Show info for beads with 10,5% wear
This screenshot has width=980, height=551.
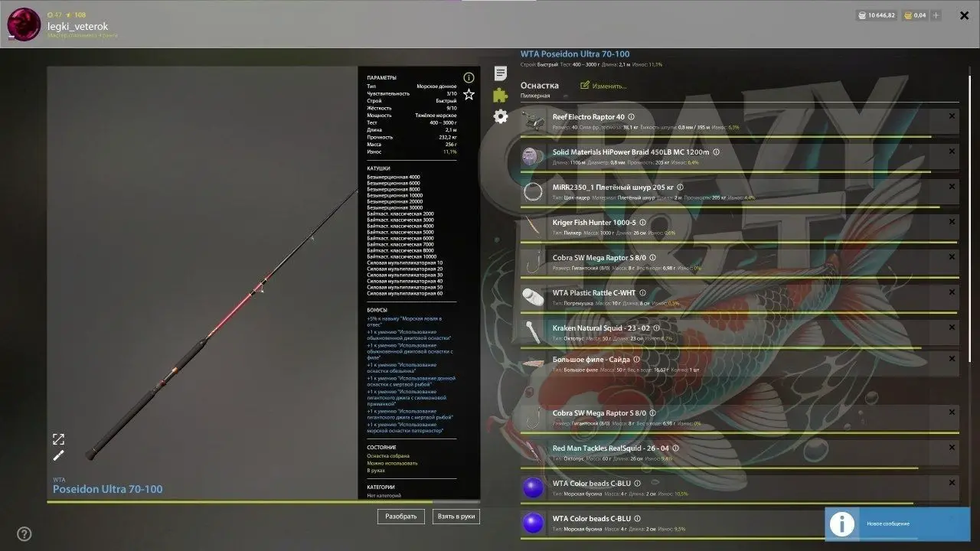[637, 484]
